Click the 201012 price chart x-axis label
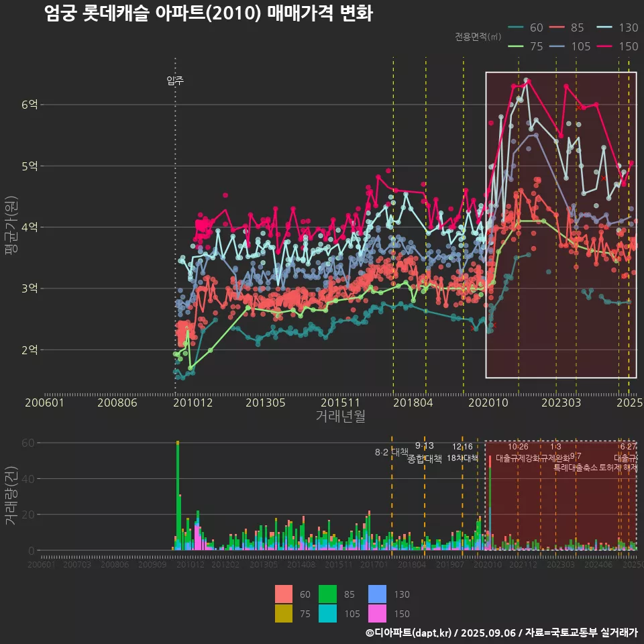 tap(193, 402)
